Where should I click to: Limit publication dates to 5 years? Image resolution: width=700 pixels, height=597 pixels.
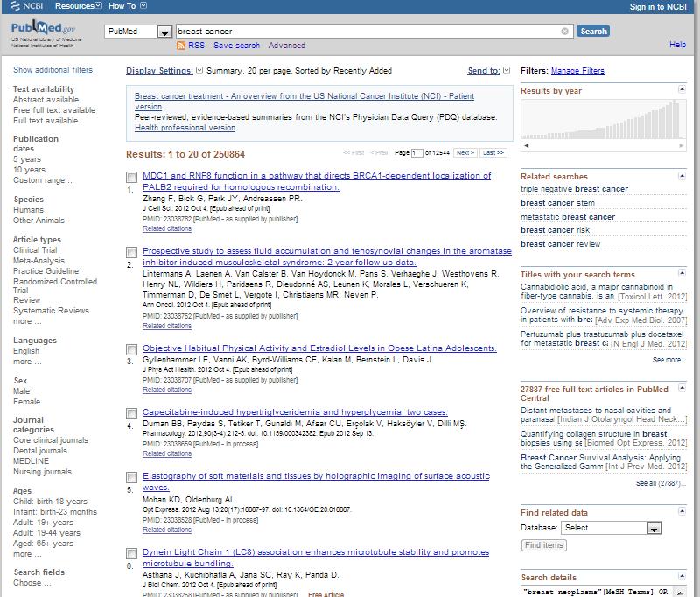click(x=27, y=159)
